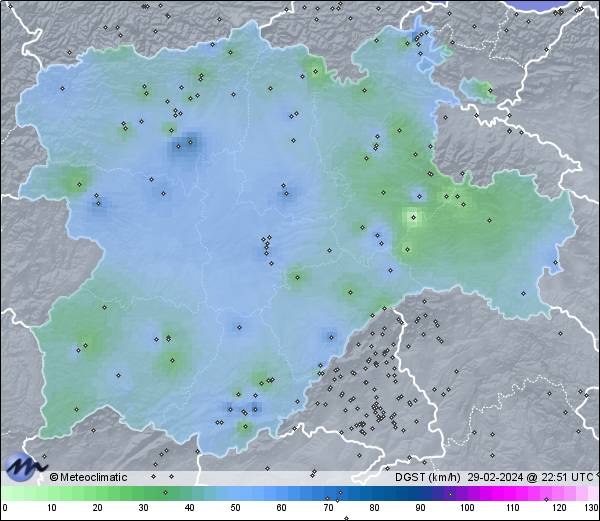Click the station marker in the darkest blue hotspot
The image size is (600, 521).
(x=190, y=142)
